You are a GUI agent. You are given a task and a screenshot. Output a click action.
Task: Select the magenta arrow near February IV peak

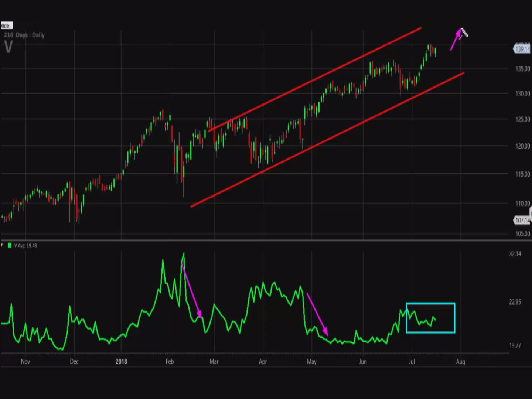191,291
